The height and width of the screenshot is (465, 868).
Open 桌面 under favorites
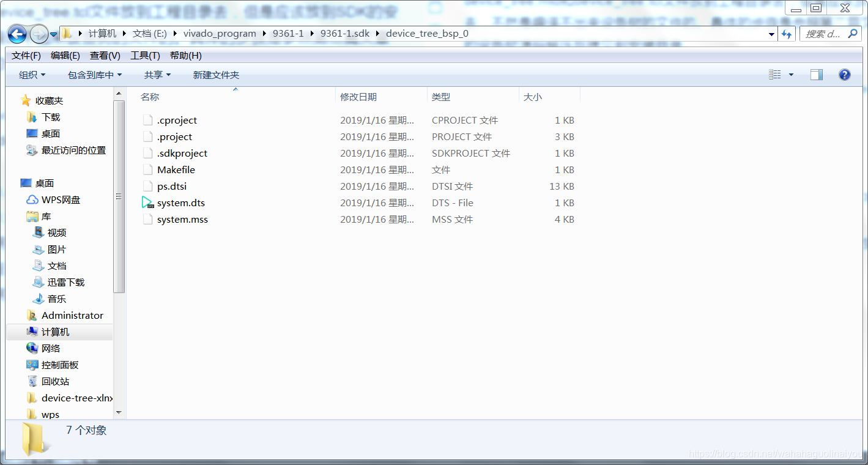(x=51, y=133)
